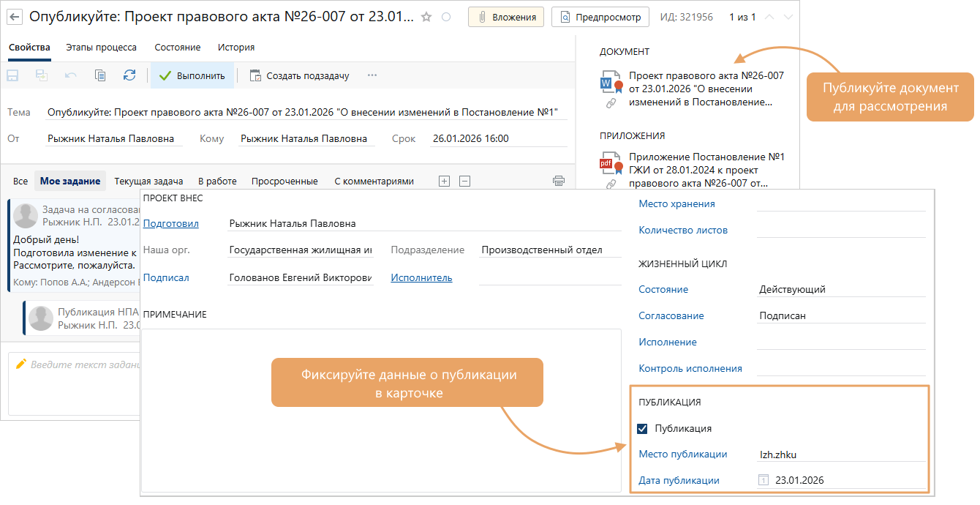Screen dimensions: 980x505
Task: Open the three-dots more actions menu
Action: click(x=372, y=75)
